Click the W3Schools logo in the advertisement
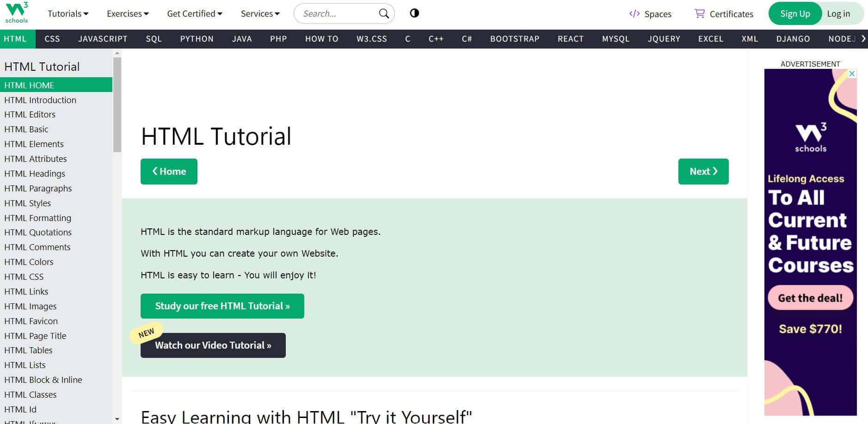 [x=810, y=136]
